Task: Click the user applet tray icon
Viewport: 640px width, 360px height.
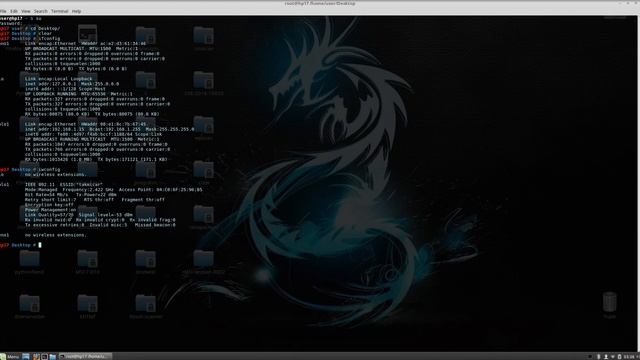Action: tap(606, 357)
